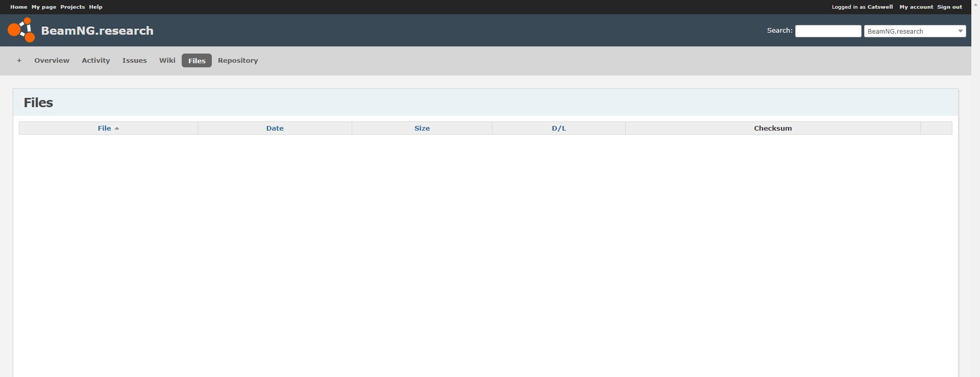Select the Files tab
980x377 pixels.
pos(197,61)
